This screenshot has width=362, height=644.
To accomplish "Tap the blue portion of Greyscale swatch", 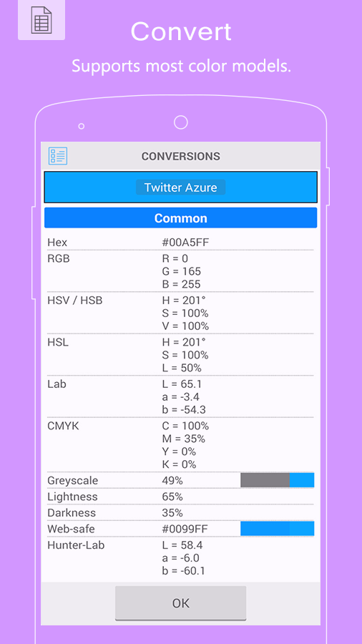I will point(302,480).
